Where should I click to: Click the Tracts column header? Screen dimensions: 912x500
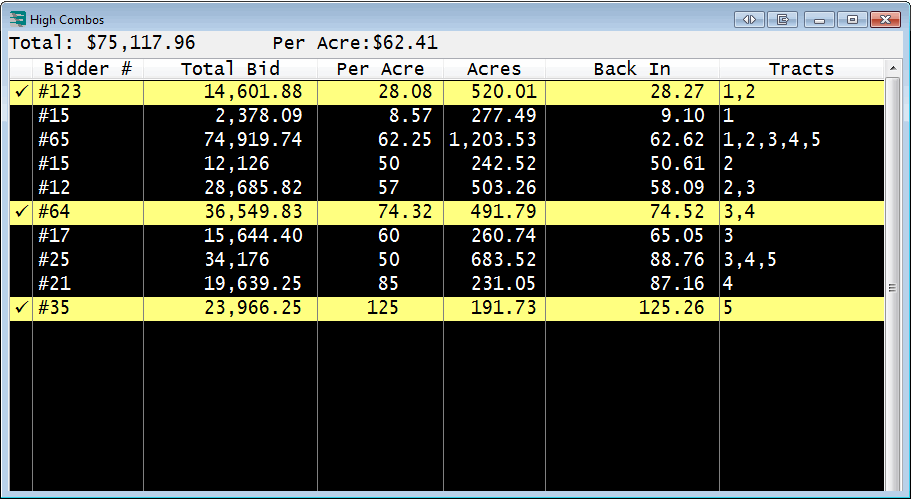801,69
